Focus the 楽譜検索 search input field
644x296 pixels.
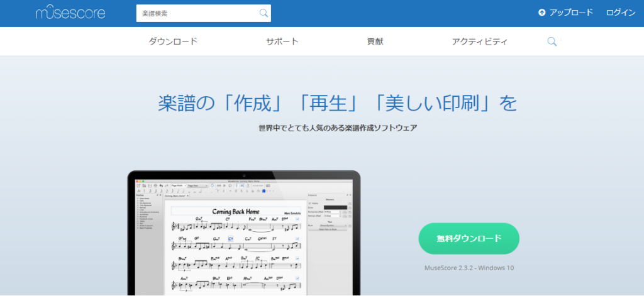click(195, 13)
